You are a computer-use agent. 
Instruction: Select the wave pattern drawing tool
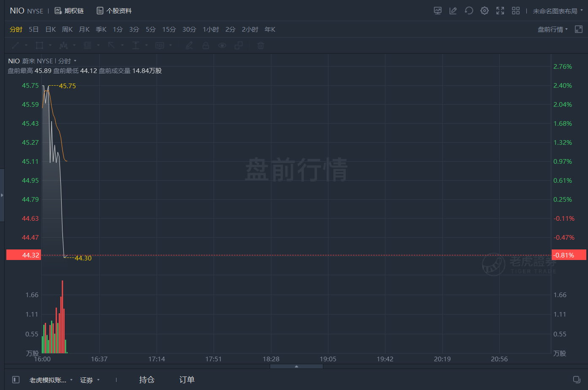(x=64, y=45)
